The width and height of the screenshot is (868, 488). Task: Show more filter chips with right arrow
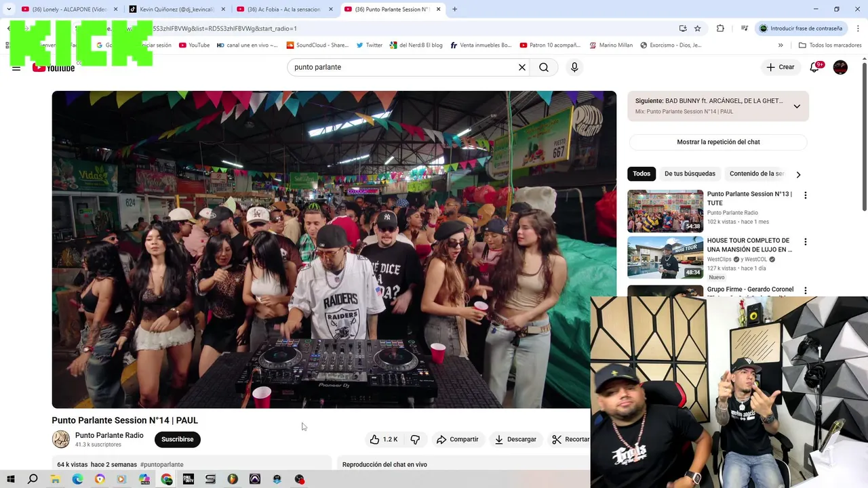point(798,174)
